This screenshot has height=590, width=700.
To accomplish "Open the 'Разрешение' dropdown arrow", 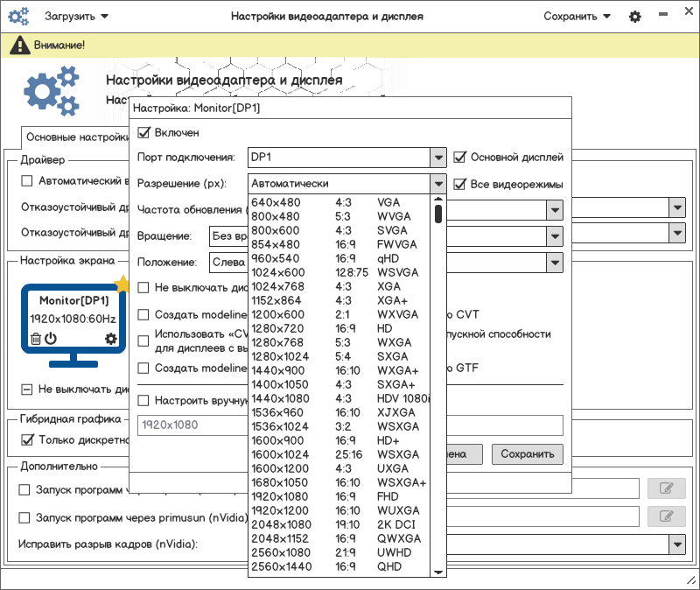I will tap(438, 184).
